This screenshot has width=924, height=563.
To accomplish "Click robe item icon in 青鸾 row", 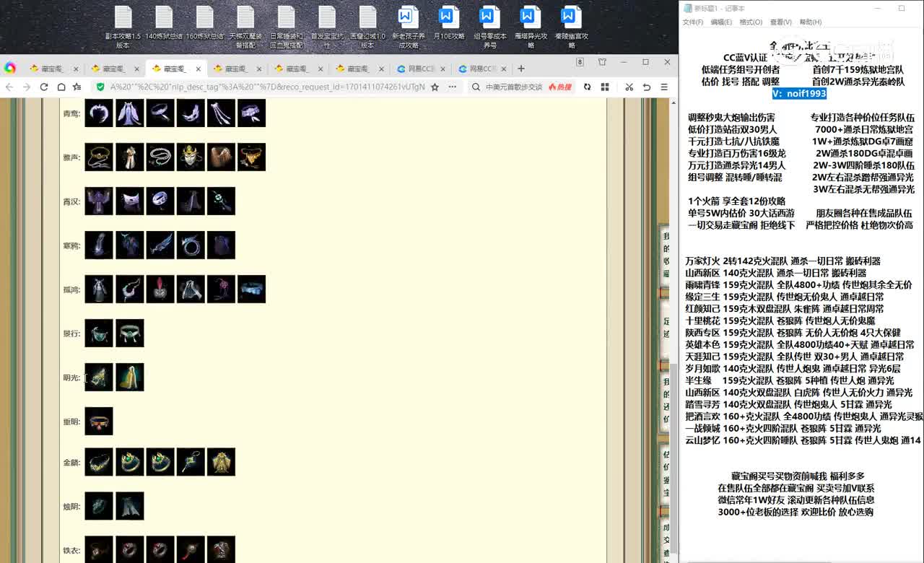I will coord(130,113).
